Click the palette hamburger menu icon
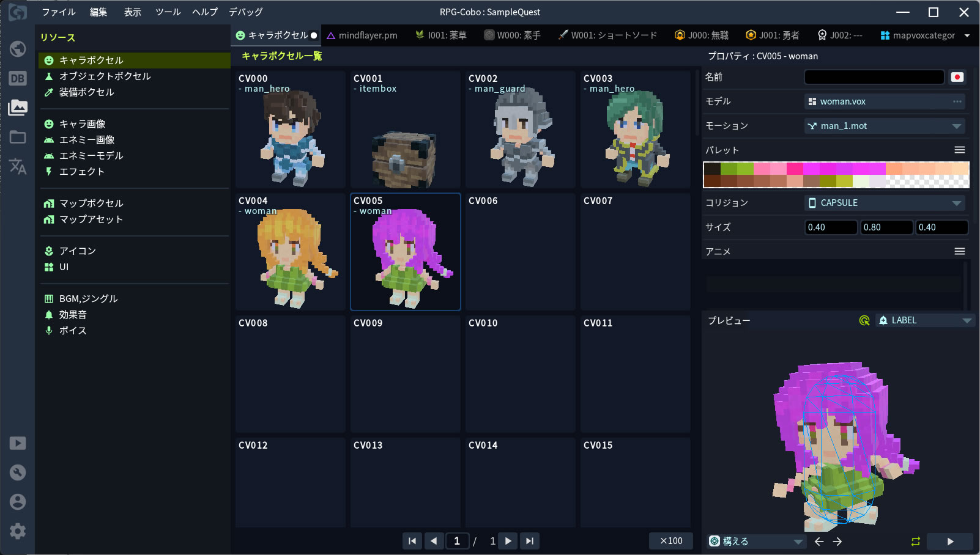 959,150
